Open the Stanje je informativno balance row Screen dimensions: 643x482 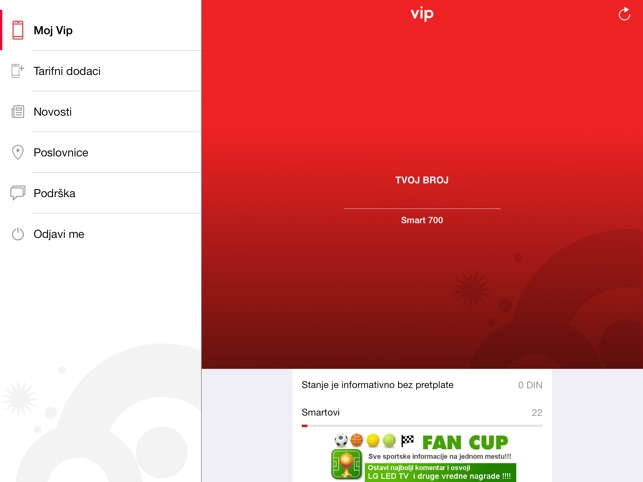422,385
